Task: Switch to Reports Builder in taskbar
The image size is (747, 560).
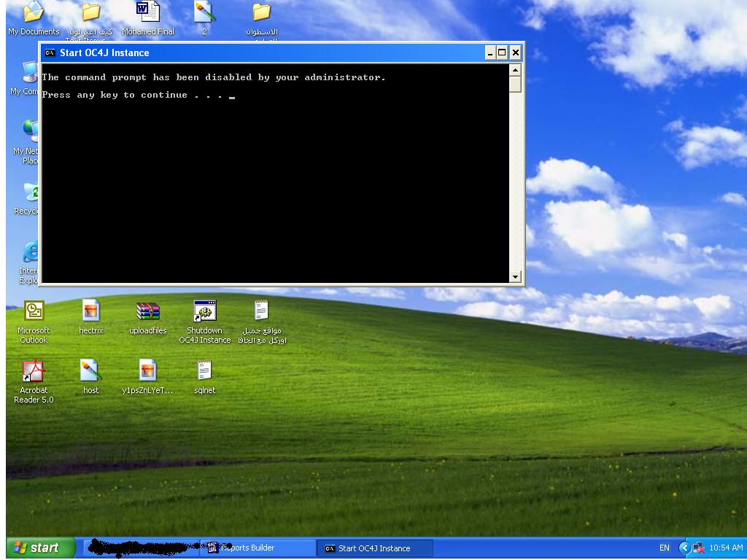Action: 258,548
